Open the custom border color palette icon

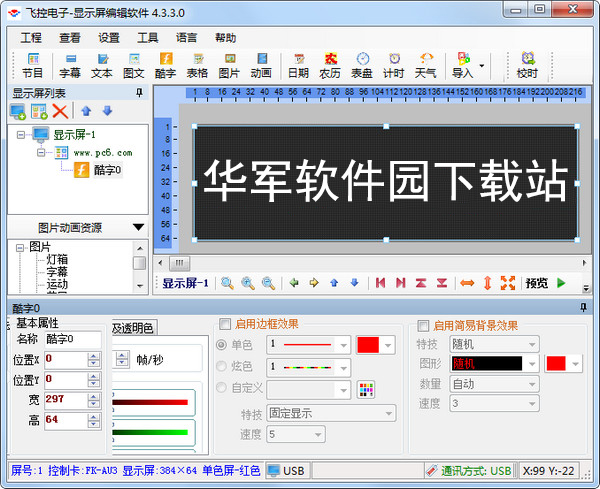tap(366, 390)
